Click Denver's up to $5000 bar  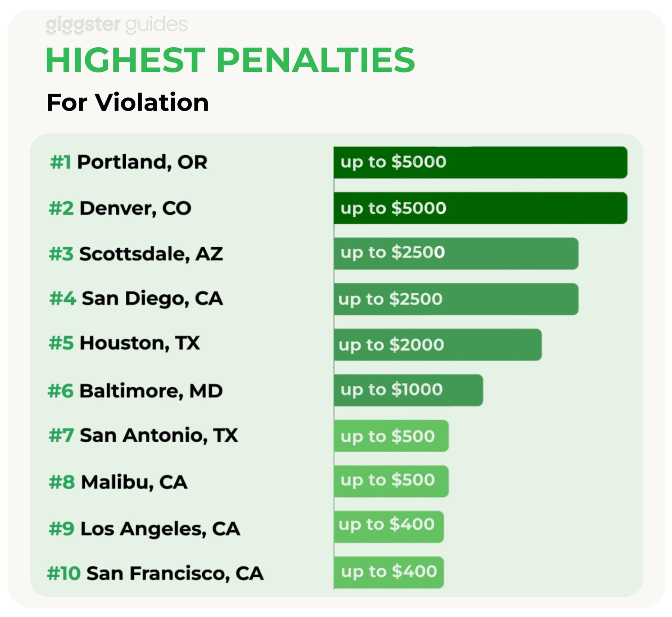coord(480,208)
